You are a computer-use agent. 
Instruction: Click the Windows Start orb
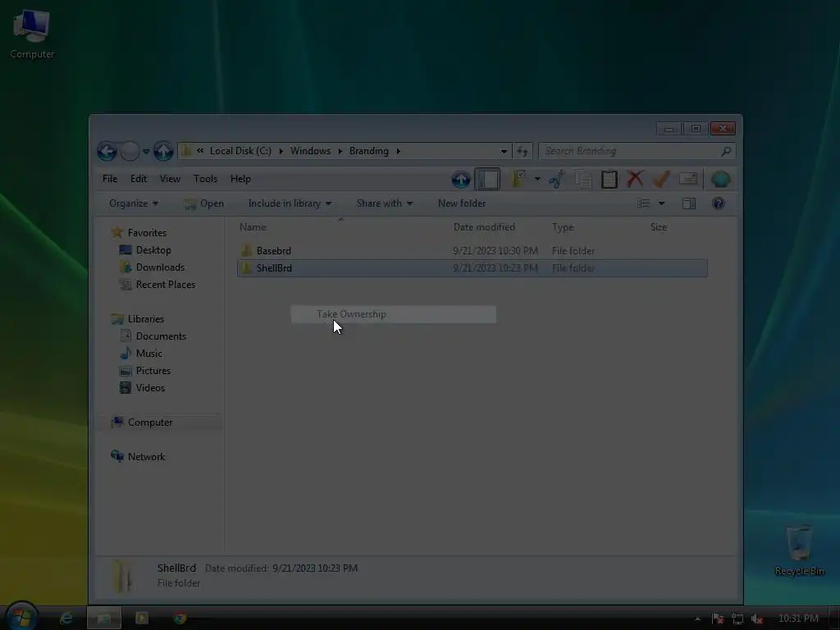coord(21,616)
